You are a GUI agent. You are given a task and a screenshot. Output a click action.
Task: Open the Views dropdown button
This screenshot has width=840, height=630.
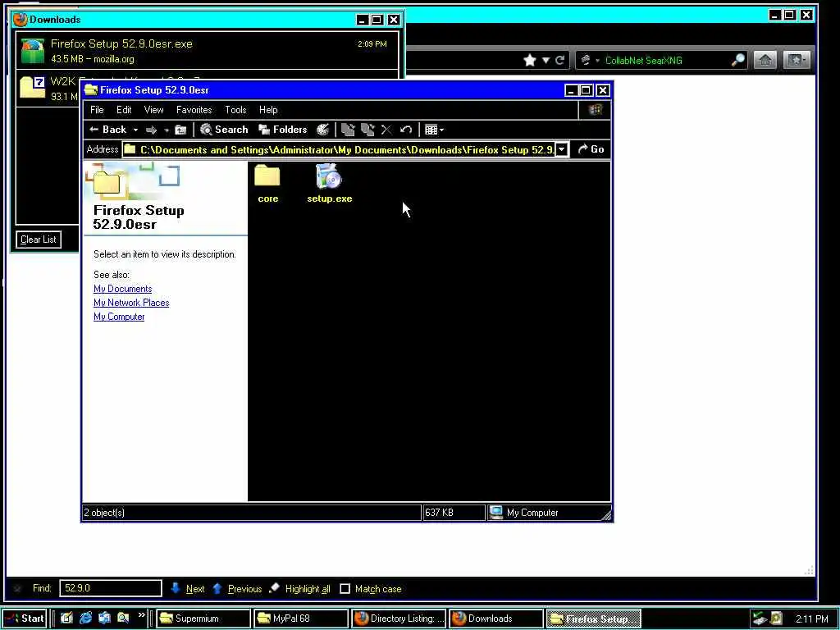(x=434, y=130)
